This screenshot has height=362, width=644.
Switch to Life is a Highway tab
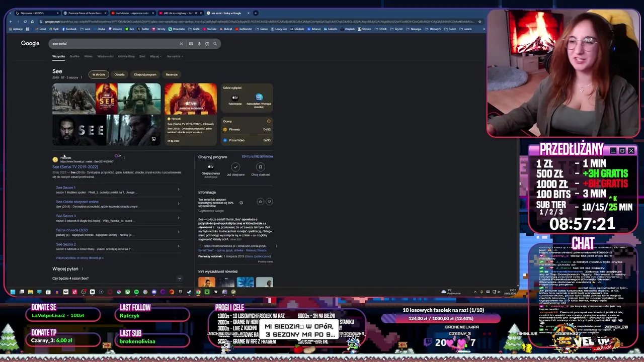pyautogui.click(x=180, y=13)
